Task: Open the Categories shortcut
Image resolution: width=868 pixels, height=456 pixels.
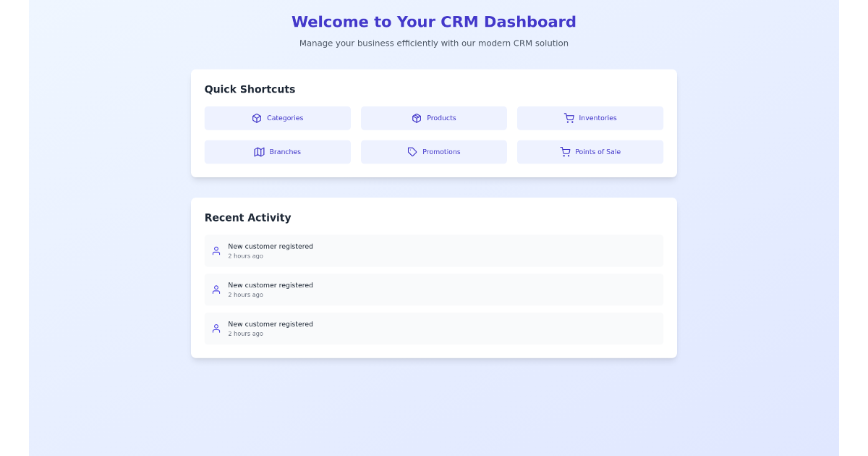Action: [x=278, y=118]
